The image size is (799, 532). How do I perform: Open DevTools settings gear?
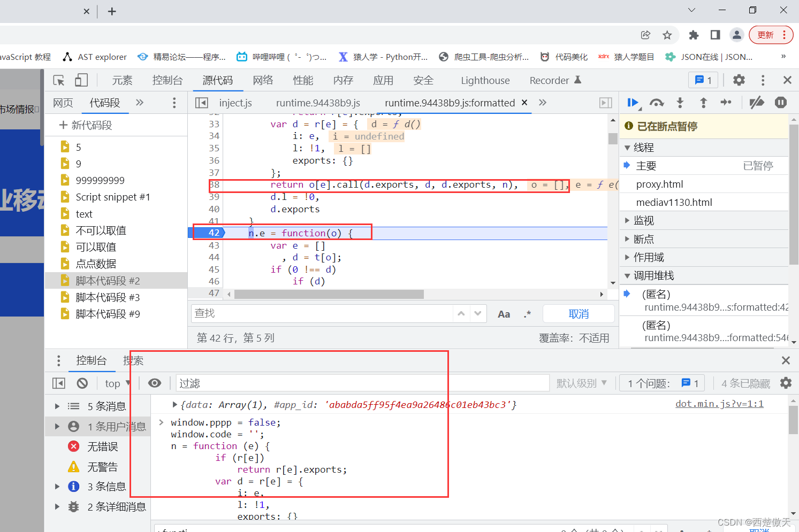pos(739,80)
